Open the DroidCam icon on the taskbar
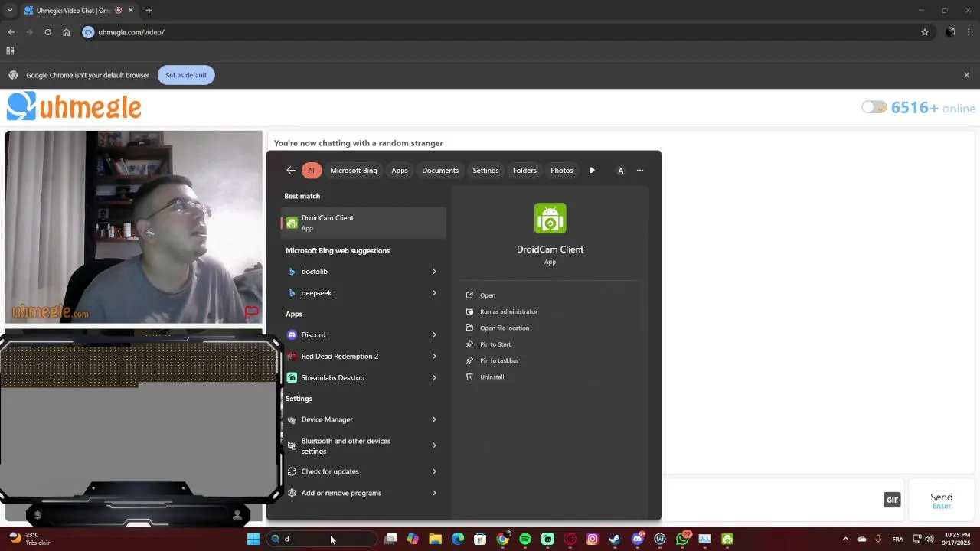Screen dimensions: 980x551 tap(727, 539)
